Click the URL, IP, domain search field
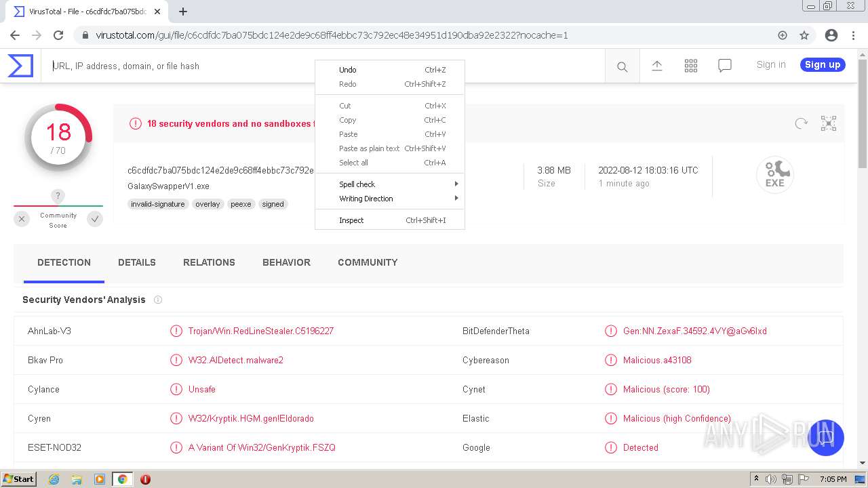This screenshot has width=868, height=488. tap(323, 66)
